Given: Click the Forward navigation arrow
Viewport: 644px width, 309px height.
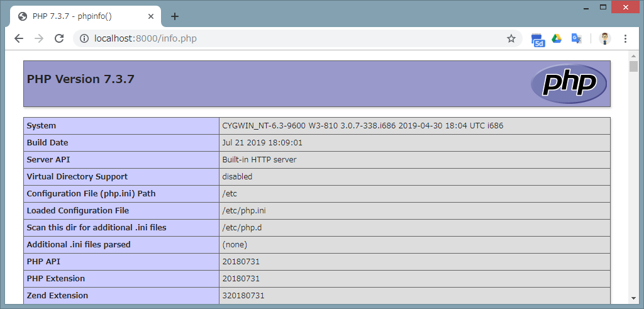Looking at the screenshot, I should (x=39, y=38).
